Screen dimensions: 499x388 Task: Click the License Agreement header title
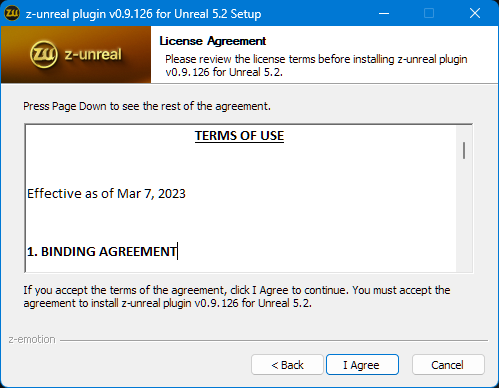[213, 41]
